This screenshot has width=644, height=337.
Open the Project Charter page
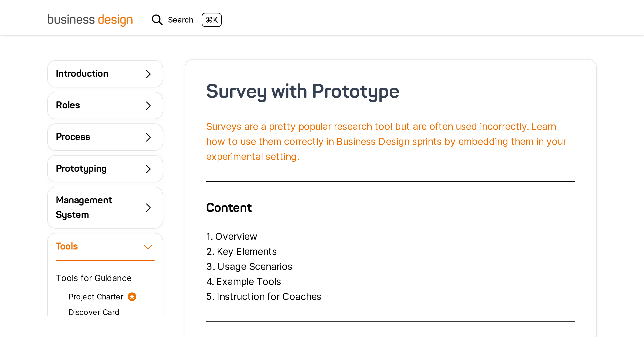(x=96, y=297)
